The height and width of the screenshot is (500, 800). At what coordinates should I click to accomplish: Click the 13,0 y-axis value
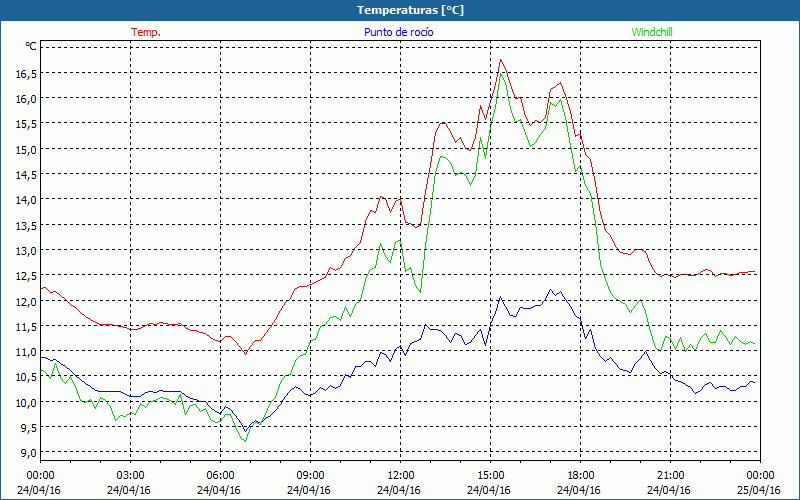point(26,251)
